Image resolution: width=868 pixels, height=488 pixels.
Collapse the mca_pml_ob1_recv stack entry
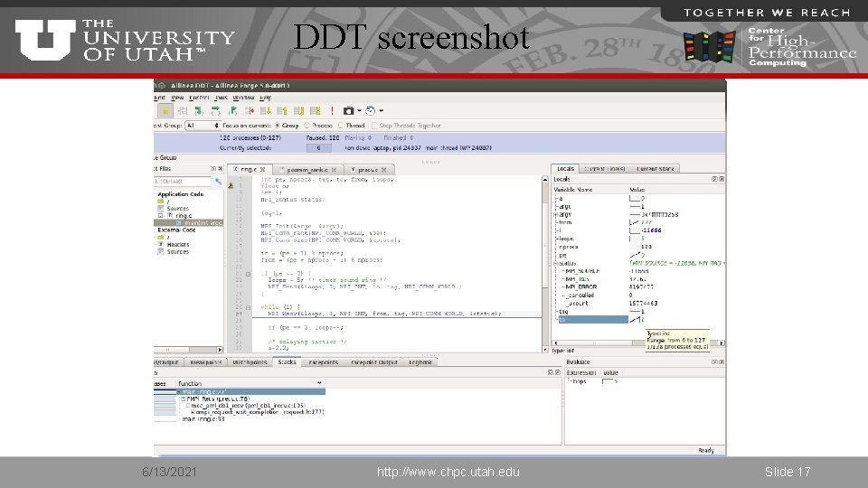pos(188,406)
